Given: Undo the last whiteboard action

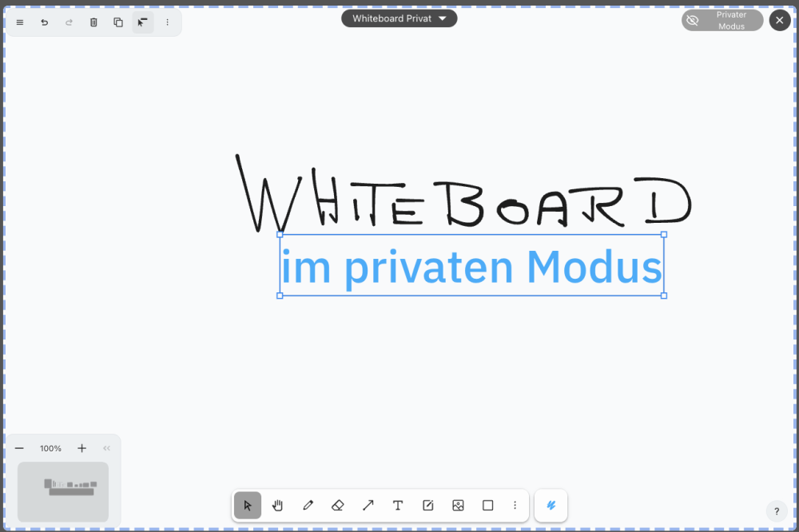Looking at the screenshot, I should 44,22.
